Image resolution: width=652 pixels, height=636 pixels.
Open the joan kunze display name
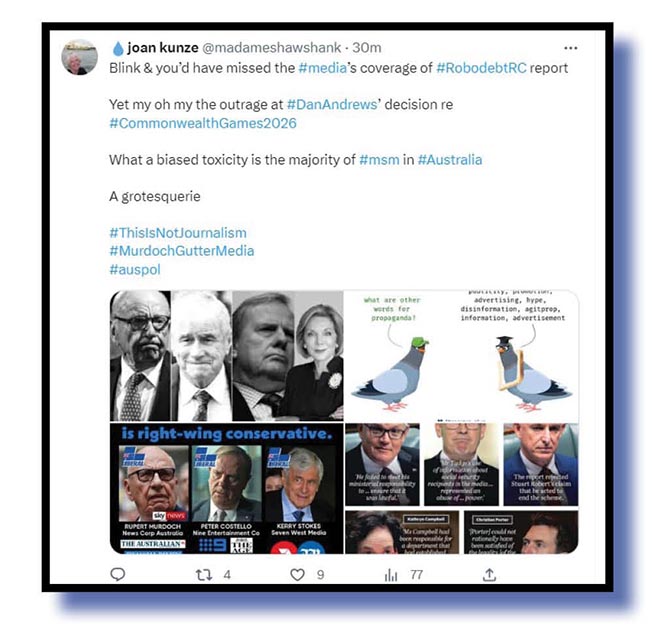163,48
